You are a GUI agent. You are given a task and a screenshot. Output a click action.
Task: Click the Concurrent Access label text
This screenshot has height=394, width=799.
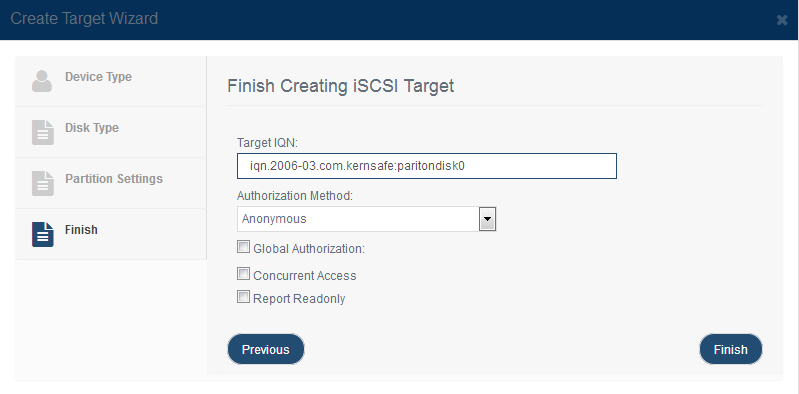(305, 276)
